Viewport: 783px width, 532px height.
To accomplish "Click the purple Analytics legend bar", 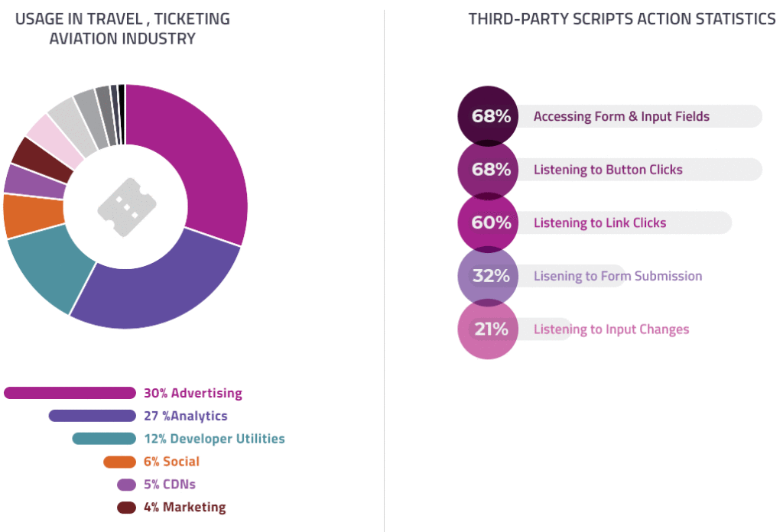I will [x=93, y=416].
